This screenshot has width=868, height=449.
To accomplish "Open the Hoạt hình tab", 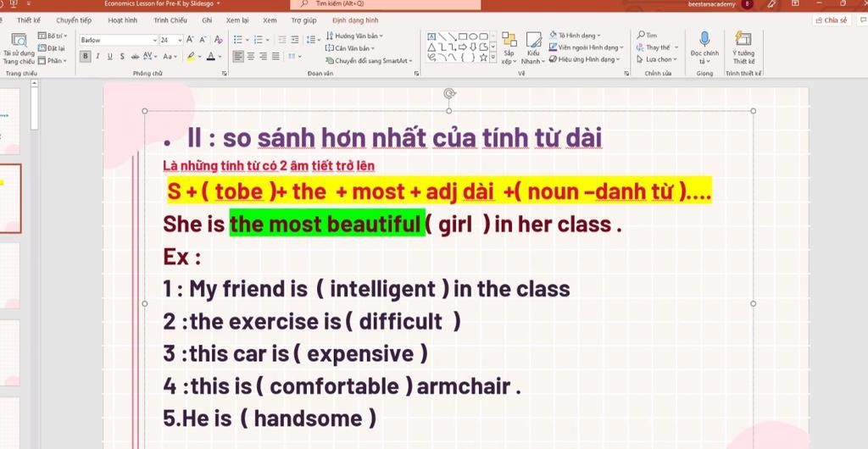I will pyautogui.click(x=123, y=20).
